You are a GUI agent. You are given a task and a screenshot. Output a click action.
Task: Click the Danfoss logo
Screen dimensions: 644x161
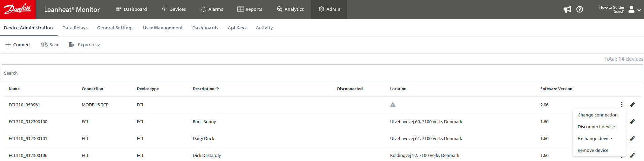18,9
